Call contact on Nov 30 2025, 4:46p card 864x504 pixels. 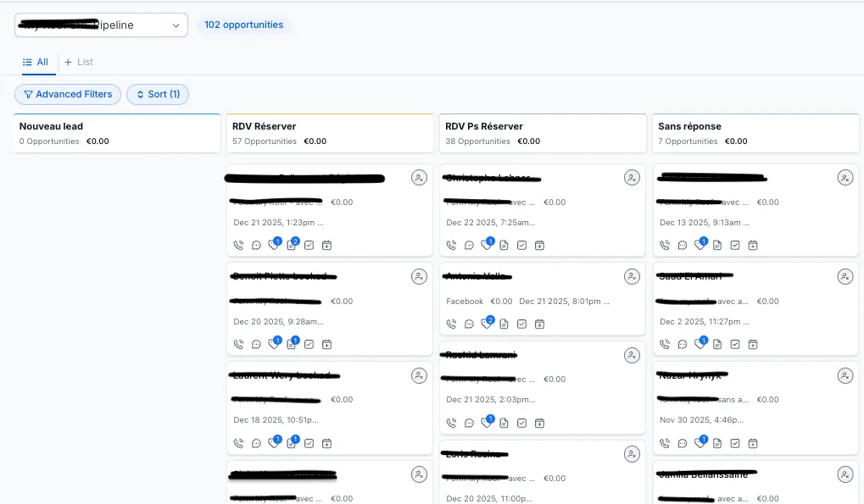pos(665,444)
